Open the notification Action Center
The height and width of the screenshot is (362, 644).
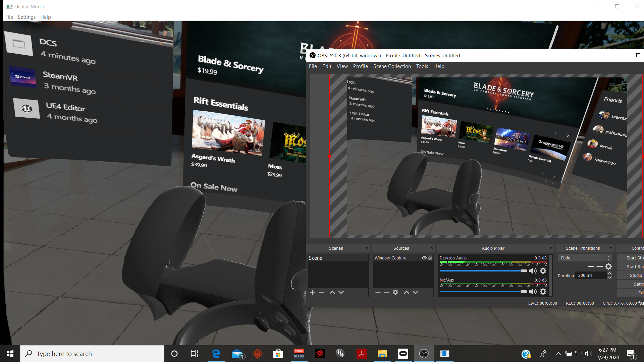tap(631, 354)
